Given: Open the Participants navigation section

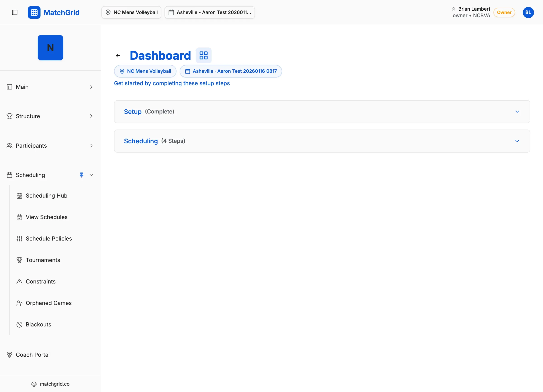Looking at the screenshot, I should (31, 145).
